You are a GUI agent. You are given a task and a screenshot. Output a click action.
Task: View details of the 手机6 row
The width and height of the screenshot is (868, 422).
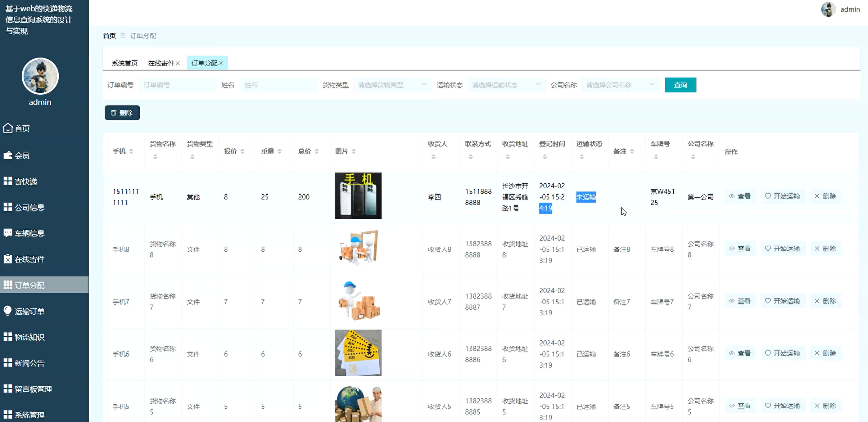click(740, 353)
